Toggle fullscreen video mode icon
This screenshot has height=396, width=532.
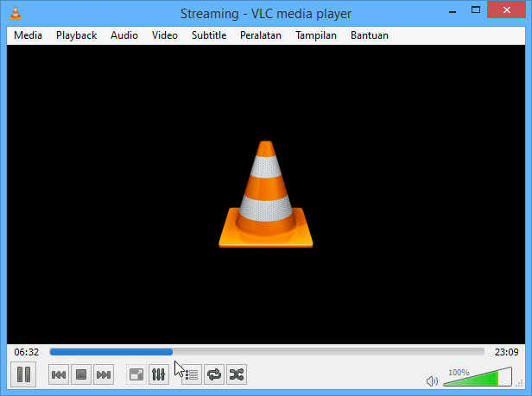point(136,374)
